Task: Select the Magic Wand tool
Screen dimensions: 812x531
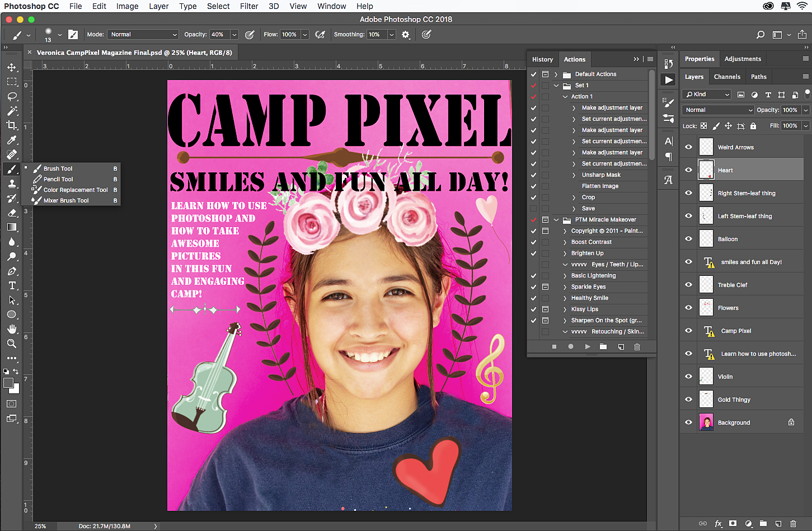Action: [x=12, y=111]
